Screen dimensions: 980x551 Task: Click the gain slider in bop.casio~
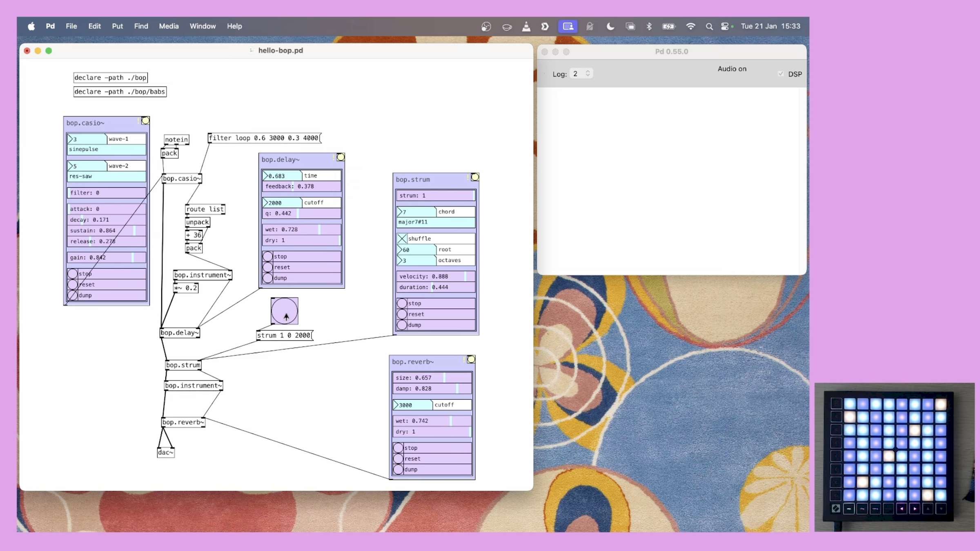(107, 258)
